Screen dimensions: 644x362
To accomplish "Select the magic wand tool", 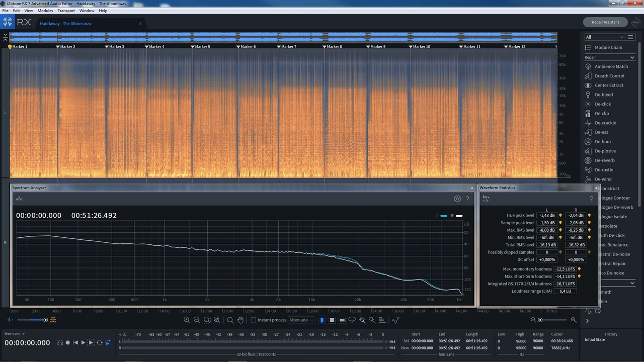I will pyautogui.click(x=372, y=320).
